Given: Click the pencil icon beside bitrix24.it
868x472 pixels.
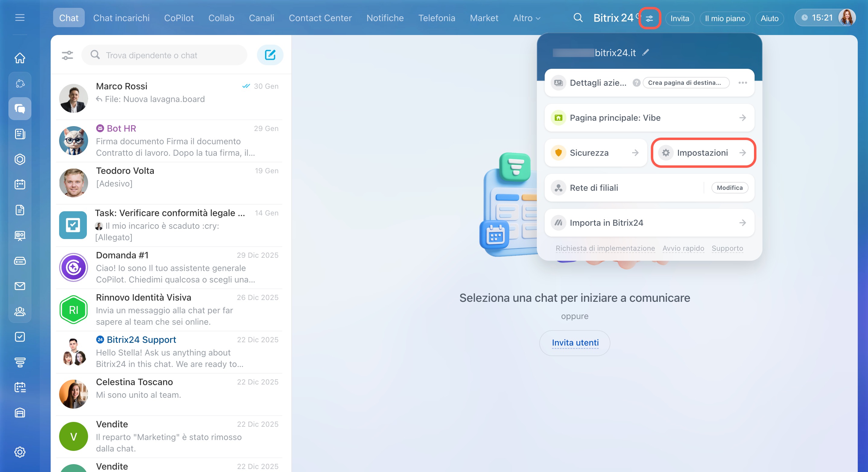Looking at the screenshot, I should tap(646, 53).
